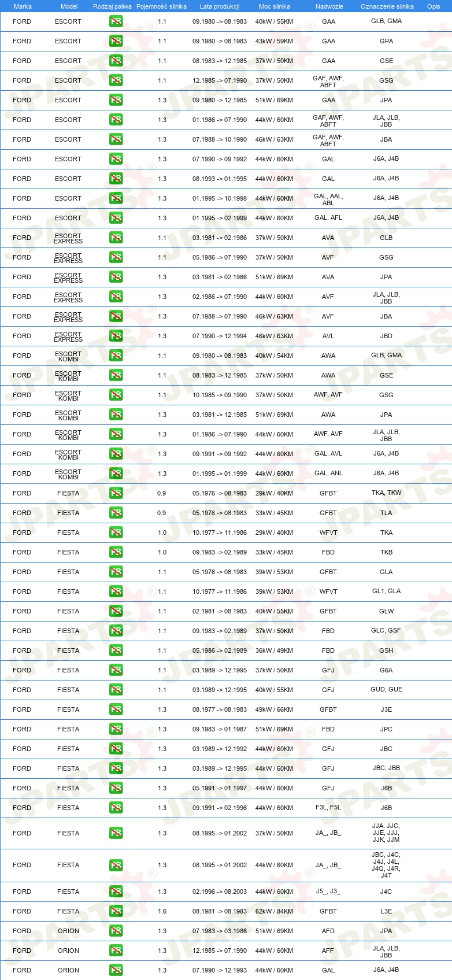Screen dimensions: 452x980
Task: Select the 40kW / 54KM power cell
Action: [x=274, y=356]
